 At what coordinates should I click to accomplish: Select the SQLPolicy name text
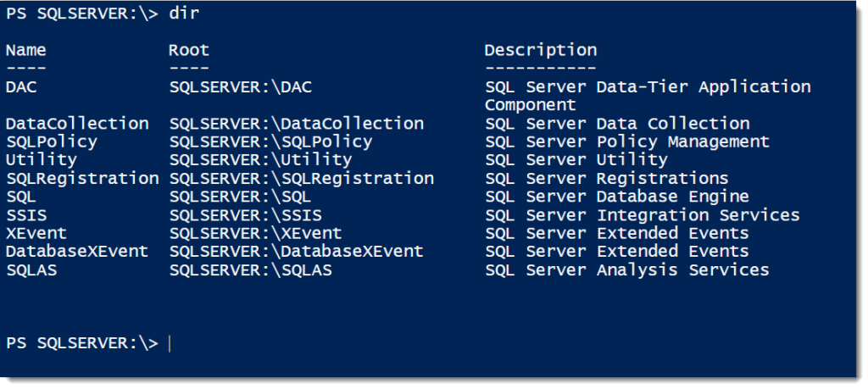(52, 142)
